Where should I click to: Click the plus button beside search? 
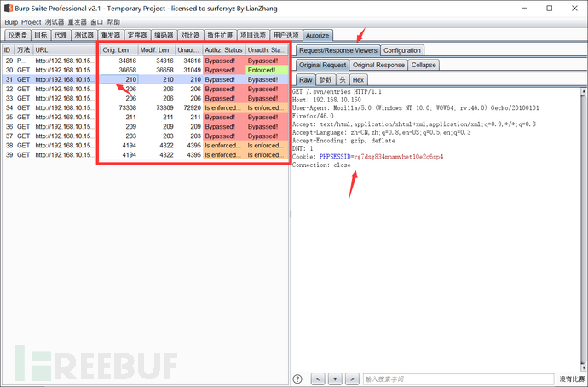[x=335, y=378]
